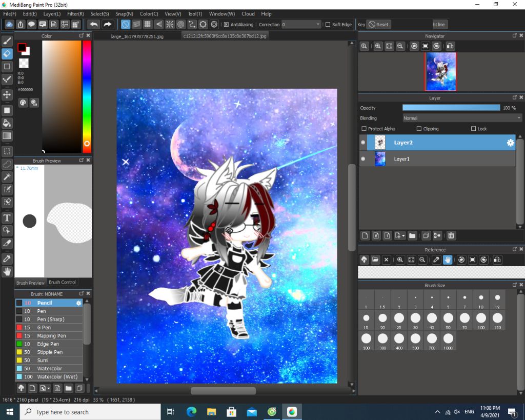Zoom in on Navigator panel

(378, 46)
